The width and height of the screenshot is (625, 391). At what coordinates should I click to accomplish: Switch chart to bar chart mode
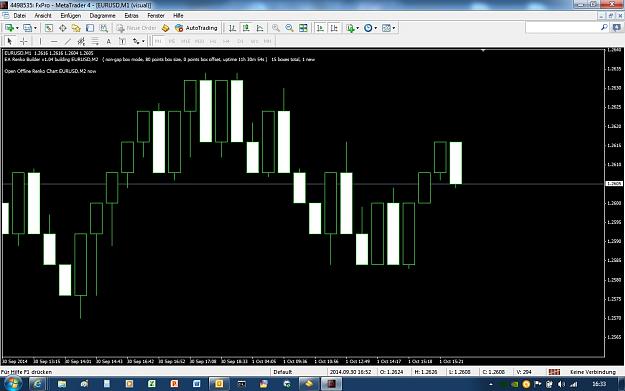pyautogui.click(x=232, y=28)
